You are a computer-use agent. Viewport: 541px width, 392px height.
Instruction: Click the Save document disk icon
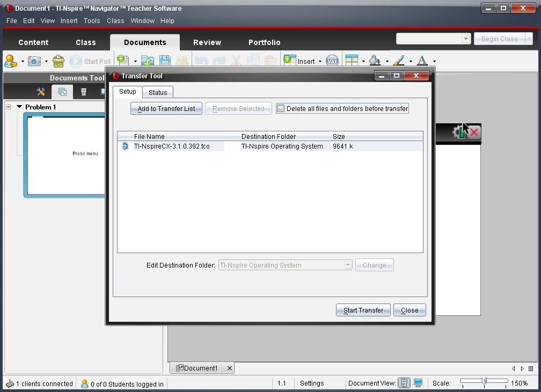point(165,61)
